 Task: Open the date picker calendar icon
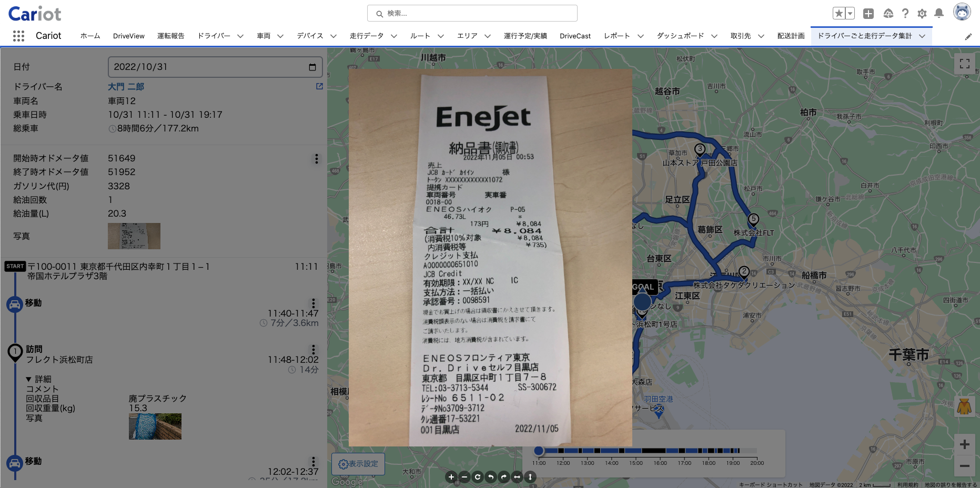(312, 67)
